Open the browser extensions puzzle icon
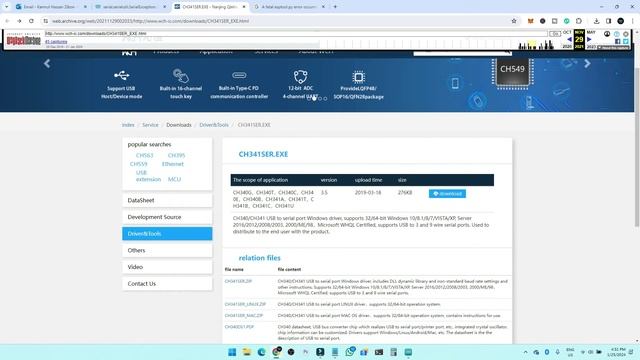Image resolution: width=640 pixels, height=360 pixels. tap(579, 21)
